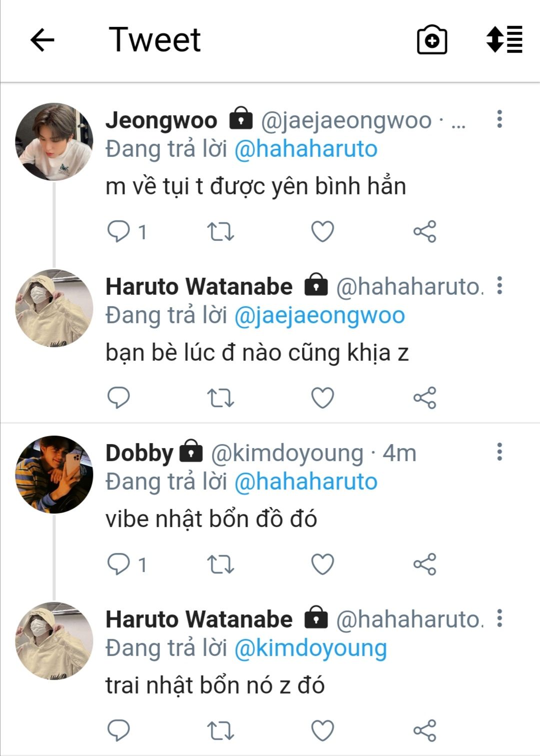Retweet Jeongwoo's tweet
Screen dimensions: 540x756
[x=220, y=231]
